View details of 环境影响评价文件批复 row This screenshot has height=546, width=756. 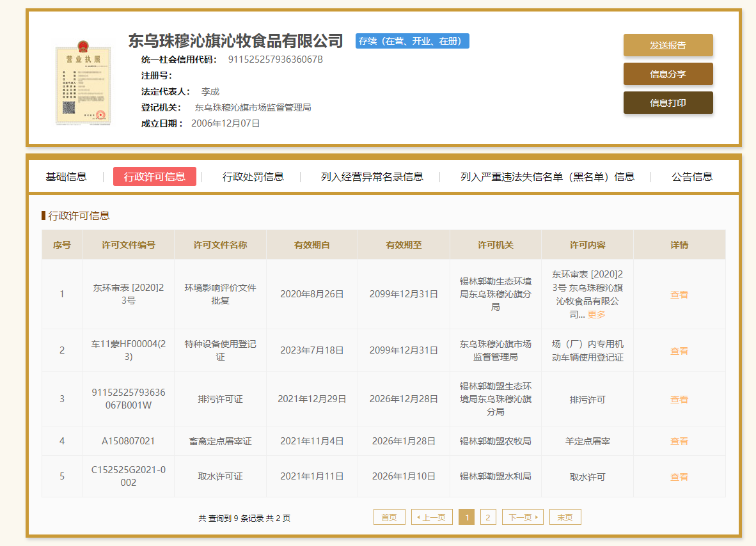pyautogui.click(x=679, y=295)
